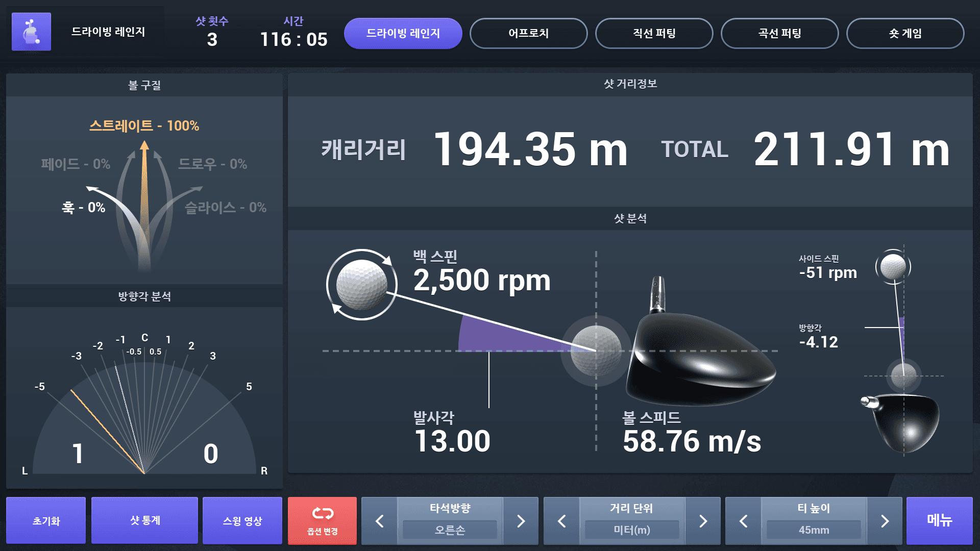This screenshot has width=980, height=551.
Task: Open the 스윙 영상 swing video
Action: pos(242,520)
